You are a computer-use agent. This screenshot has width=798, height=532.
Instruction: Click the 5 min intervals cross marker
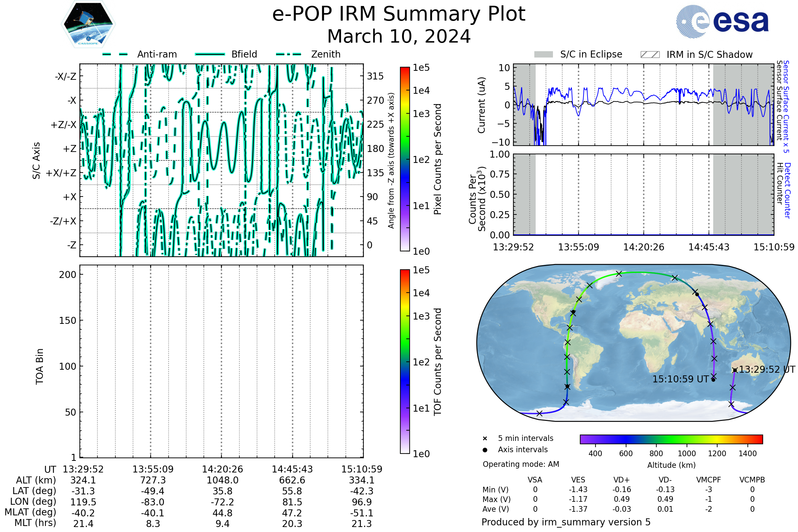tap(485, 439)
